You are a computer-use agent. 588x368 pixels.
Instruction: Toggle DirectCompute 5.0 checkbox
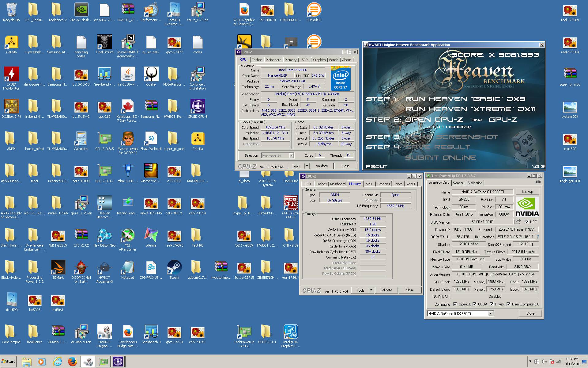[x=508, y=304]
